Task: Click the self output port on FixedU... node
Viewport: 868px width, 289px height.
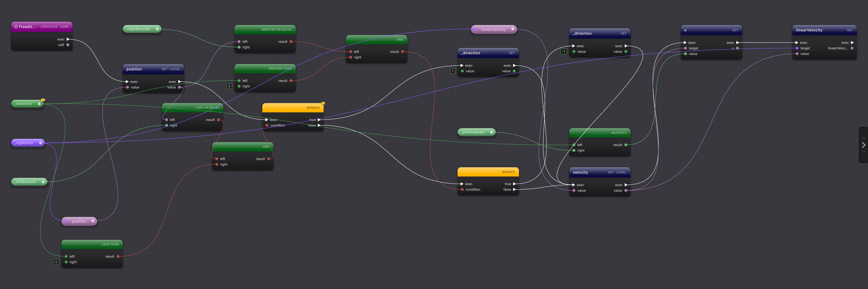Action: pyautogui.click(x=68, y=45)
